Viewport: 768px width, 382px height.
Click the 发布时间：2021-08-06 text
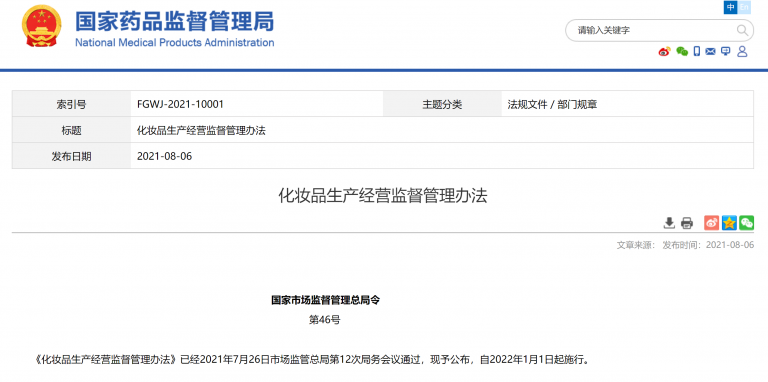click(x=708, y=245)
